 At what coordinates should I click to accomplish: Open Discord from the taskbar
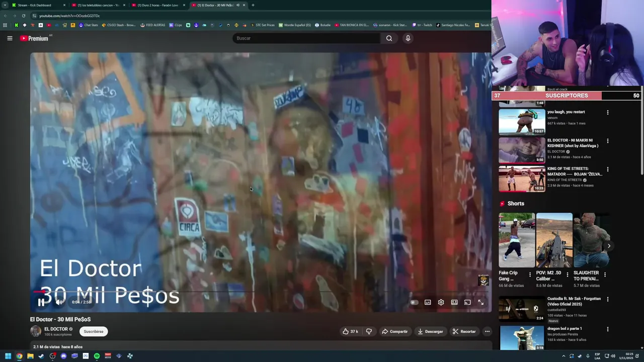tap(63, 356)
